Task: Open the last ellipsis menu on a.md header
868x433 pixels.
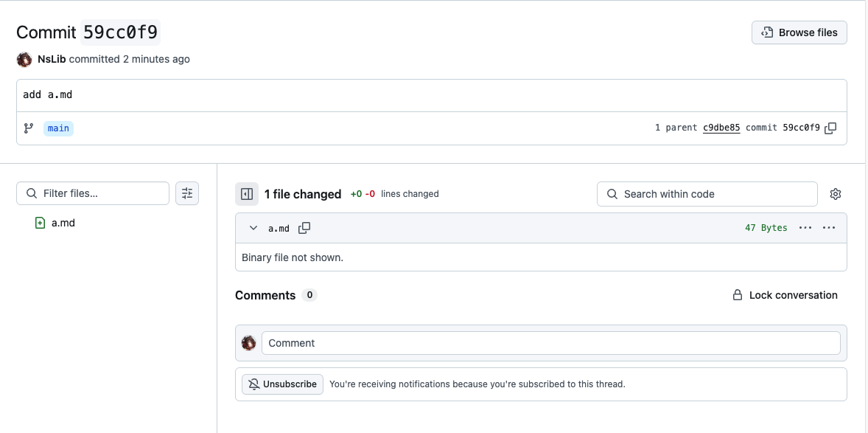Action: coord(829,228)
